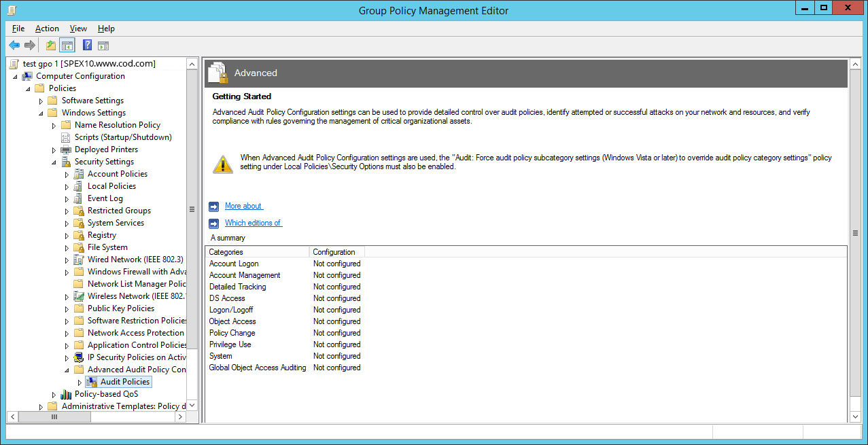Click the File System folder icon
Image resolution: width=868 pixels, height=445 pixels.
pyautogui.click(x=79, y=247)
